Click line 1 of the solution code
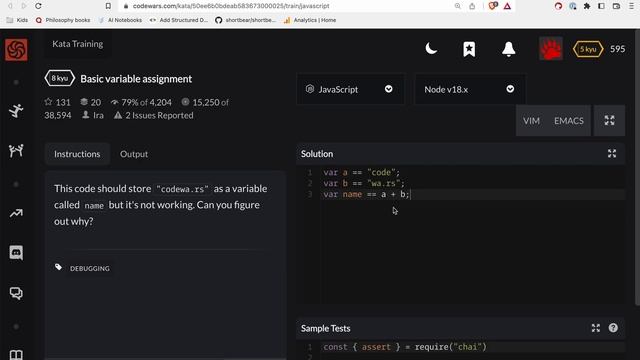 click(362, 172)
